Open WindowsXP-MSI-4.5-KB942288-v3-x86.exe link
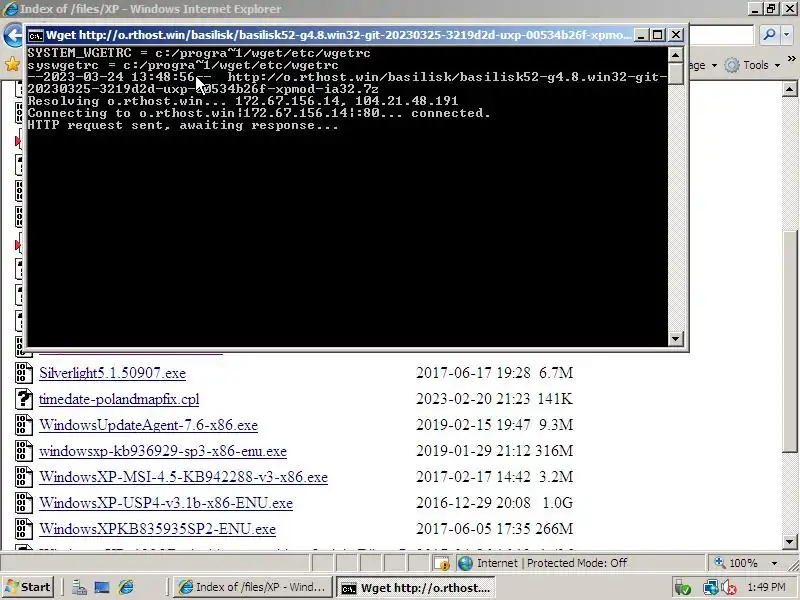800x600 pixels. 183,477
